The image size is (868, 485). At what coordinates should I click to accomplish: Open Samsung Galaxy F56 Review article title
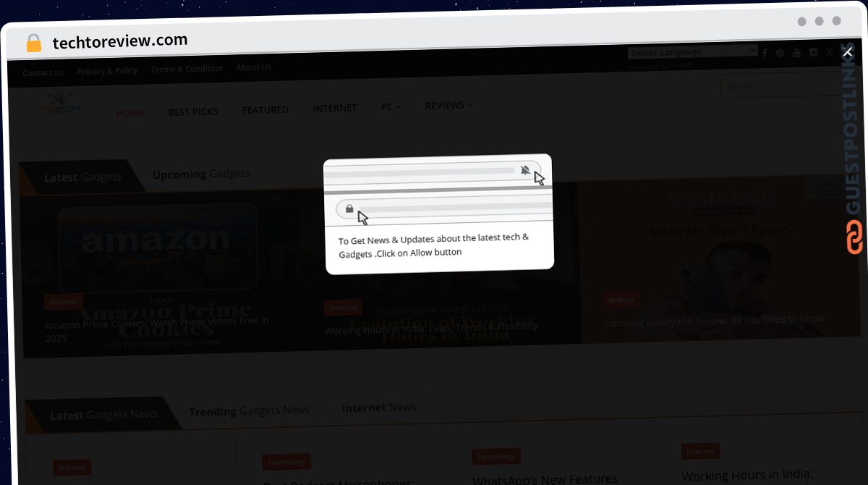714,320
